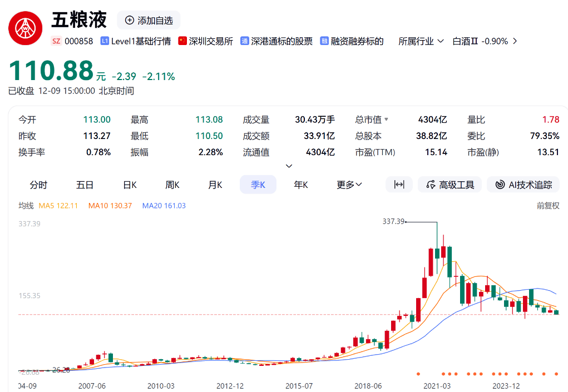The width and height of the screenshot is (568, 392).
Task: Toggle the 总市值 dropdown triangle
Action: 387,120
